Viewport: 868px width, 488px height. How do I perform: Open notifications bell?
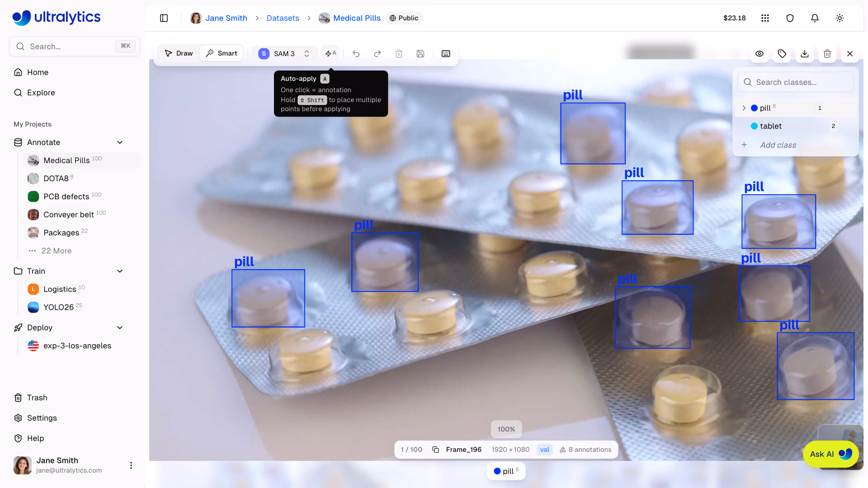pos(815,18)
